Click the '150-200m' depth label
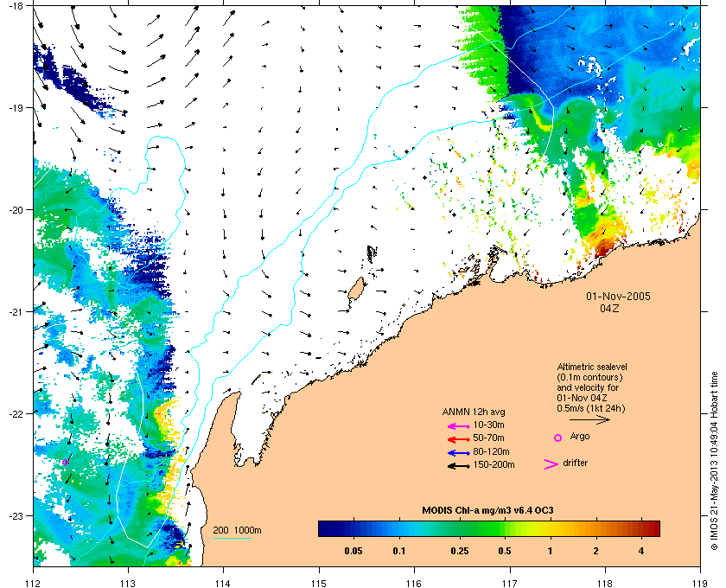 tap(494, 464)
